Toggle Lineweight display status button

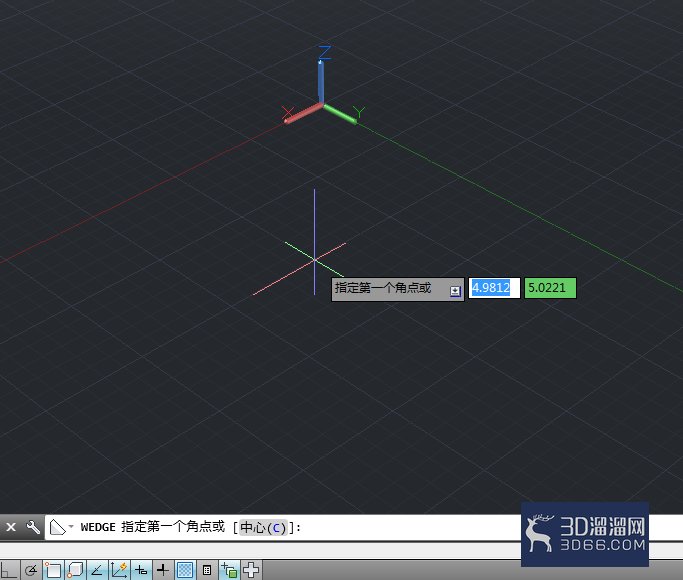(x=163, y=570)
